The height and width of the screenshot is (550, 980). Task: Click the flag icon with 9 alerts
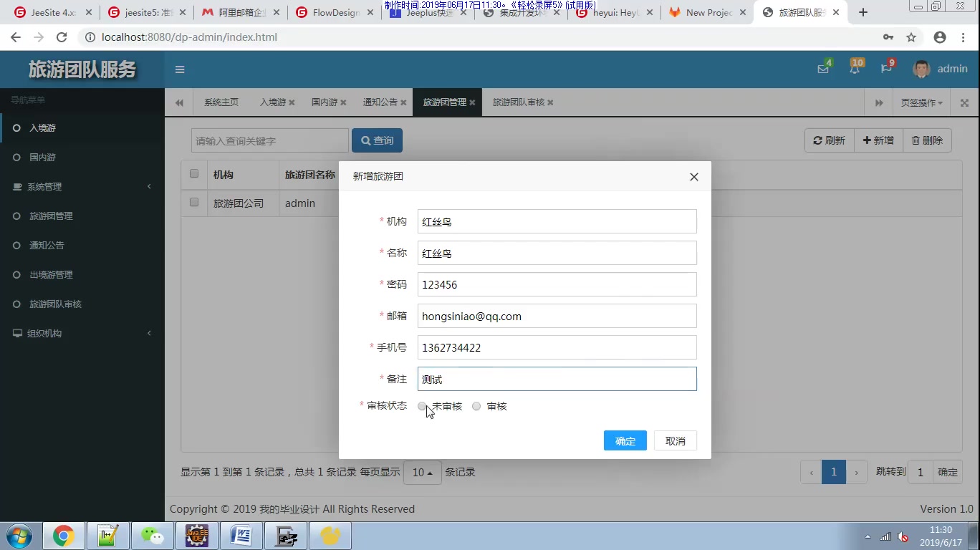pyautogui.click(x=885, y=69)
